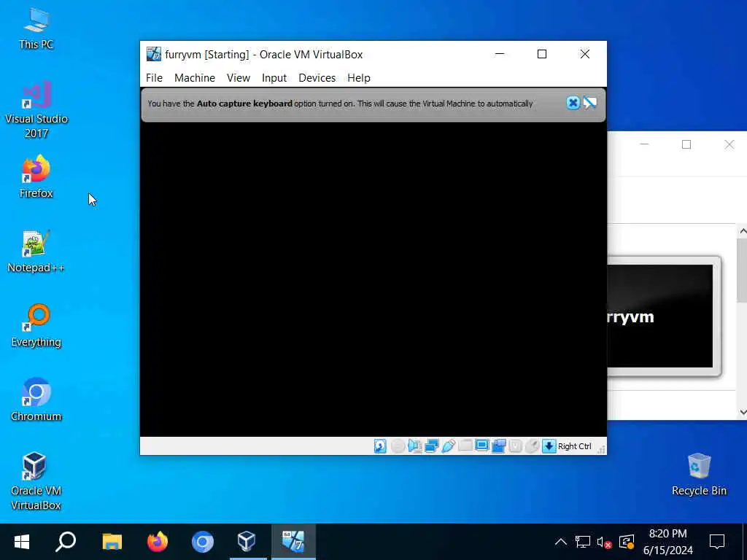Close the furryvm VirtualBox window
The image size is (747, 560).
pos(584,54)
